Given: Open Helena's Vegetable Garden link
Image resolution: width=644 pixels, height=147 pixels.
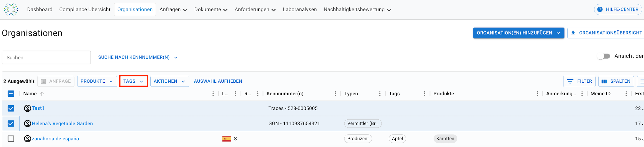Looking at the screenshot, I should pyautogui.click(x=62, y=124).
